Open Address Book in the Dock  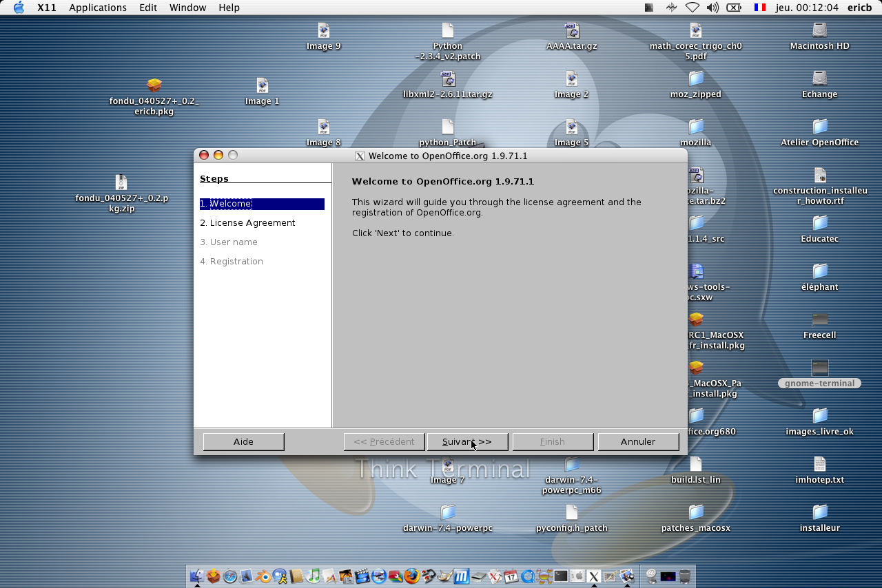(x=297, y=576)
